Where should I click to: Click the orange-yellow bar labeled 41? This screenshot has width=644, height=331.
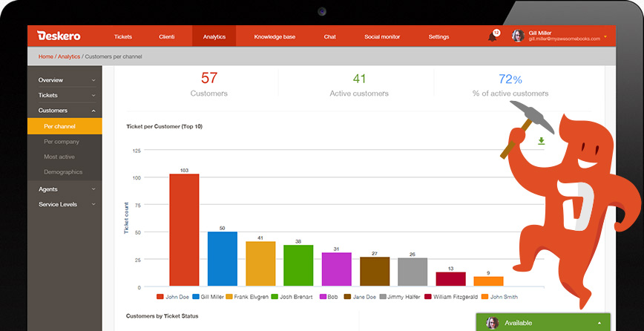click(260, 263)
